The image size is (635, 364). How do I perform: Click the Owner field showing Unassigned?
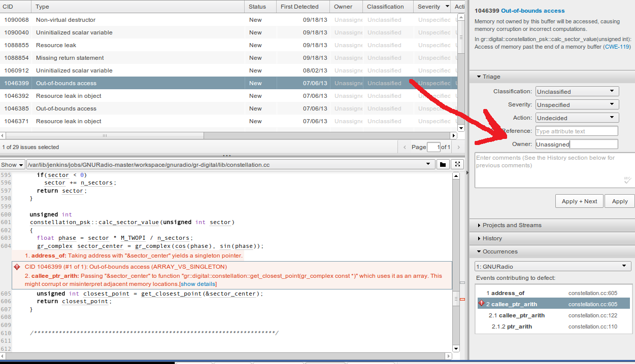coord(577,144)
